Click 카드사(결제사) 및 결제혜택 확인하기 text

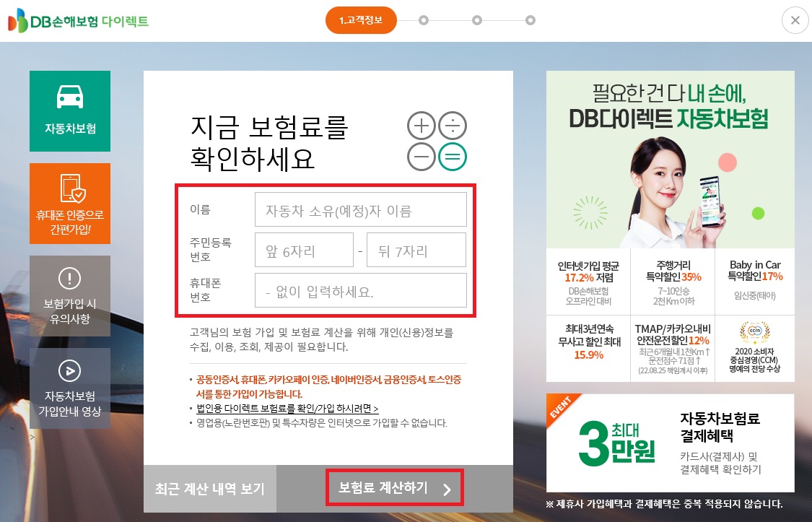(720, 463)
